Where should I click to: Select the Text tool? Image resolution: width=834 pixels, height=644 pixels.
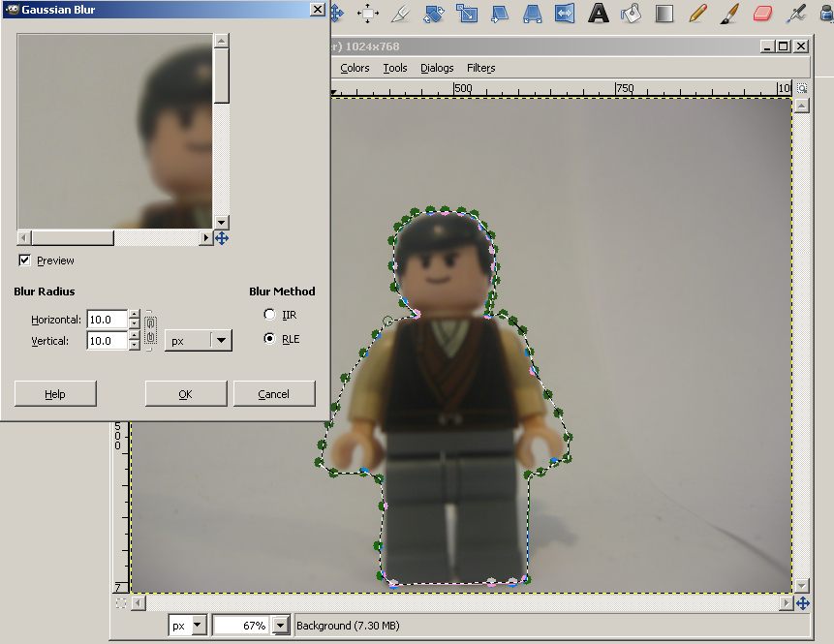point(599,14)
